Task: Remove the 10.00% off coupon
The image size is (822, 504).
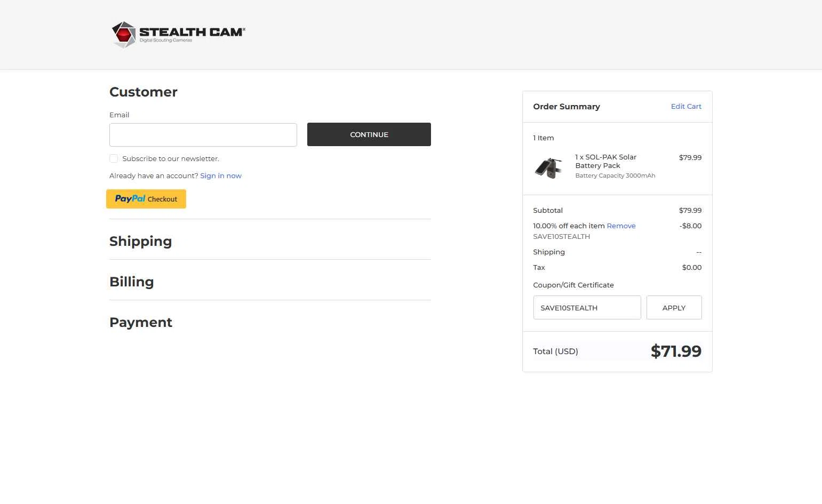Action: coord(621,226)
